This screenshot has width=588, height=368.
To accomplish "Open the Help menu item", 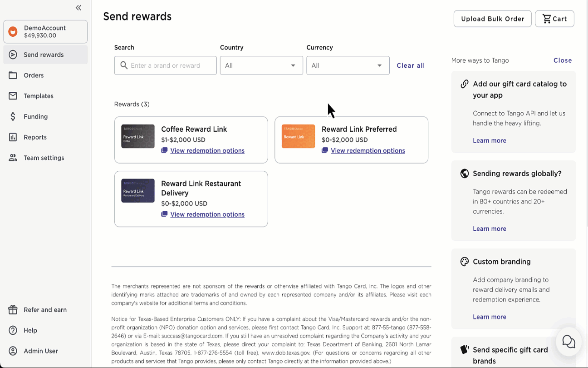I will pos(45,330).
